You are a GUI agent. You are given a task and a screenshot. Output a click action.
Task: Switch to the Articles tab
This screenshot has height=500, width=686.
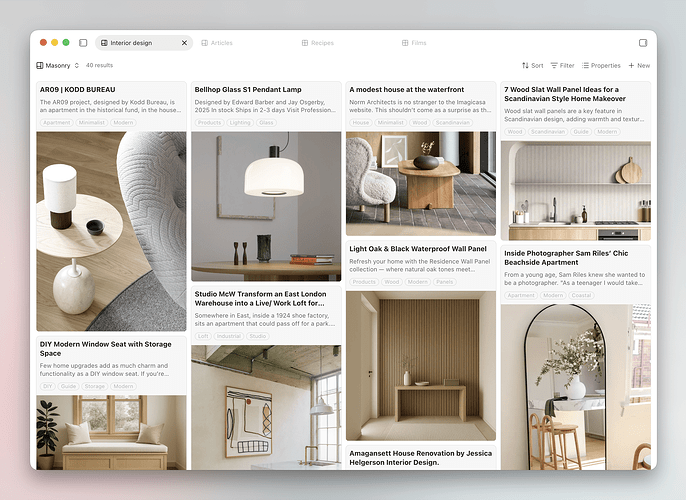[x=217, y=43]
